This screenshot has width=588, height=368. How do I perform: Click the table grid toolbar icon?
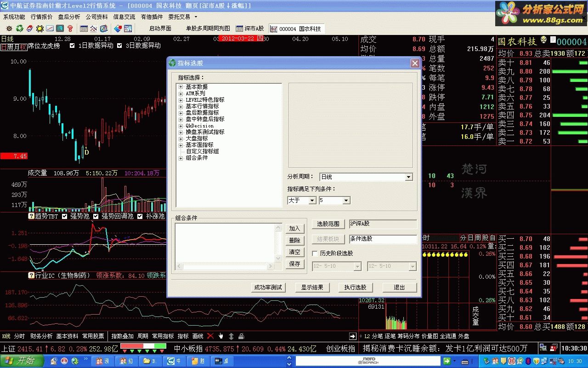84,29
